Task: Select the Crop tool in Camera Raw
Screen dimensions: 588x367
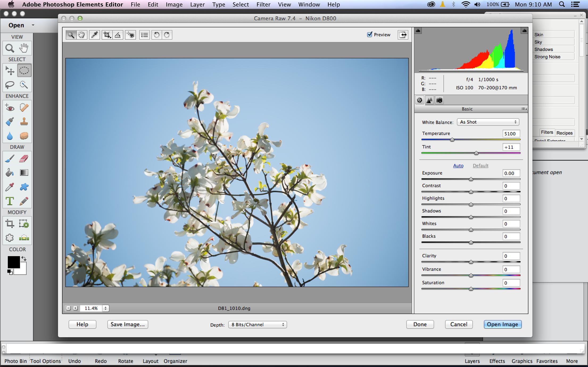Action: tap(107, 35)
